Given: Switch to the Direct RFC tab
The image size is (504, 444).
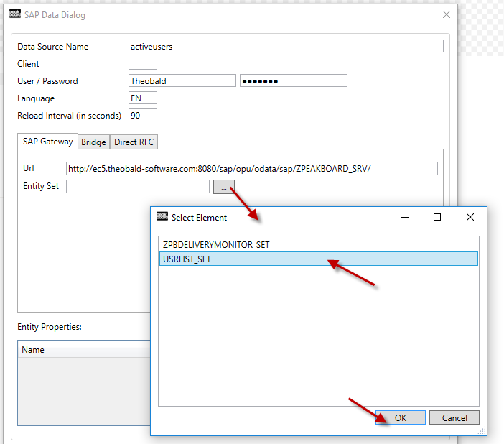Looking at the screenshot, I should click(x=134, y=142).
